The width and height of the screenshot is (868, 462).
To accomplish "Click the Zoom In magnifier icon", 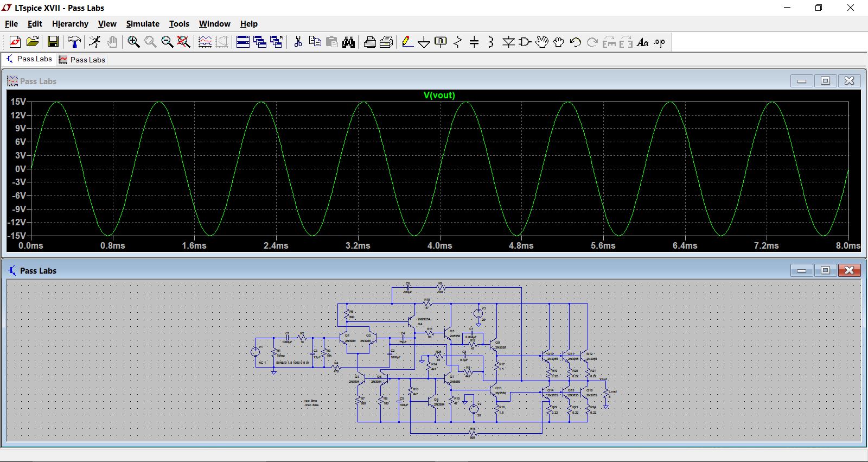I will pyautogui.click(x=133, y=42).
